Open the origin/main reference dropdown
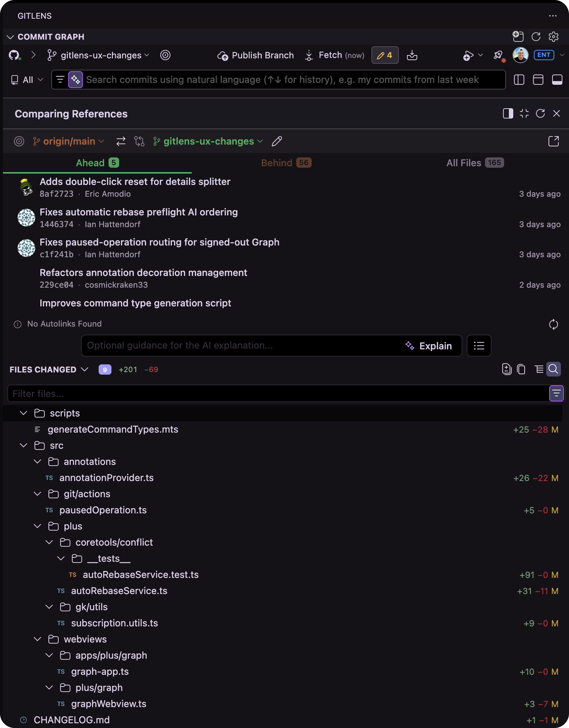 (68, 141)
